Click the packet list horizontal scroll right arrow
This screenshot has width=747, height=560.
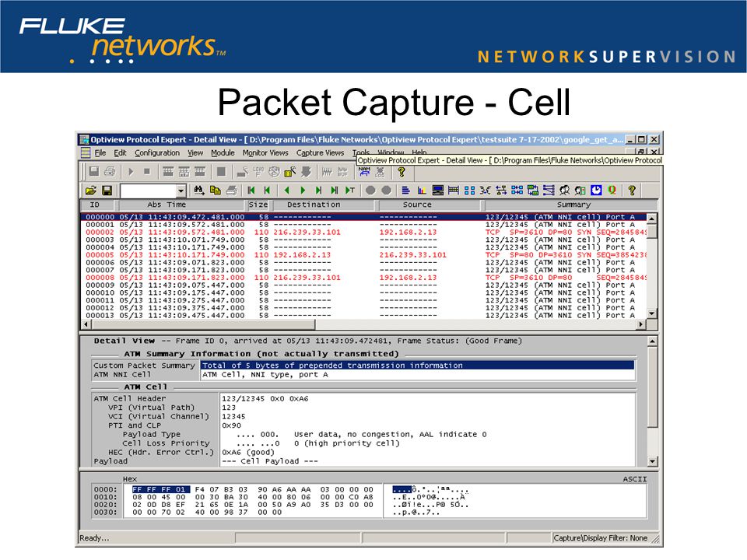[x=641, y=324]
